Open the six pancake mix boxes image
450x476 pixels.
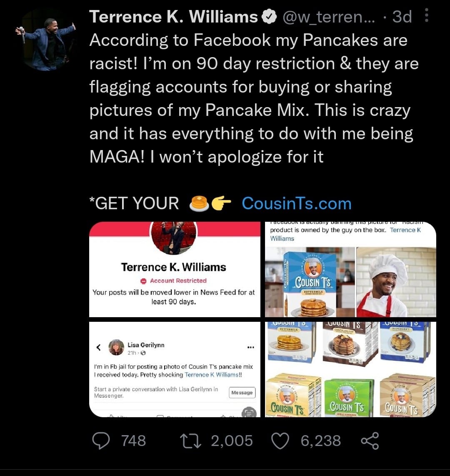pos(350,369)
